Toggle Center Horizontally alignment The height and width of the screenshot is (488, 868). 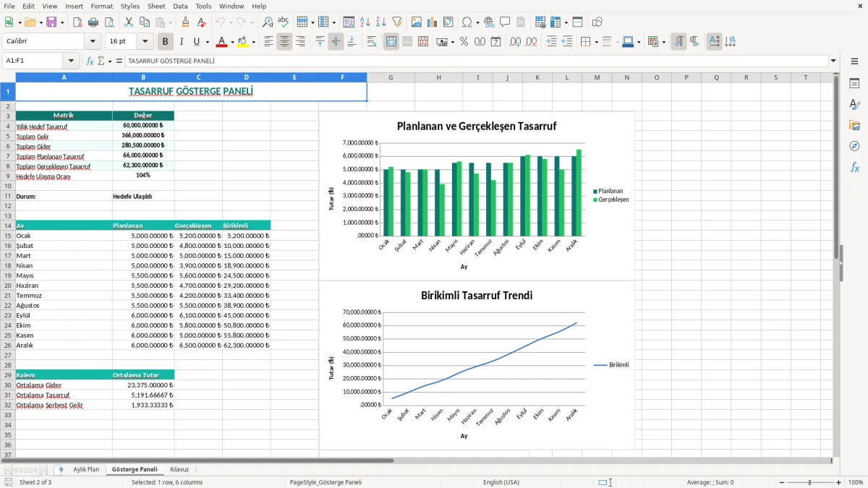click(284, 42)
